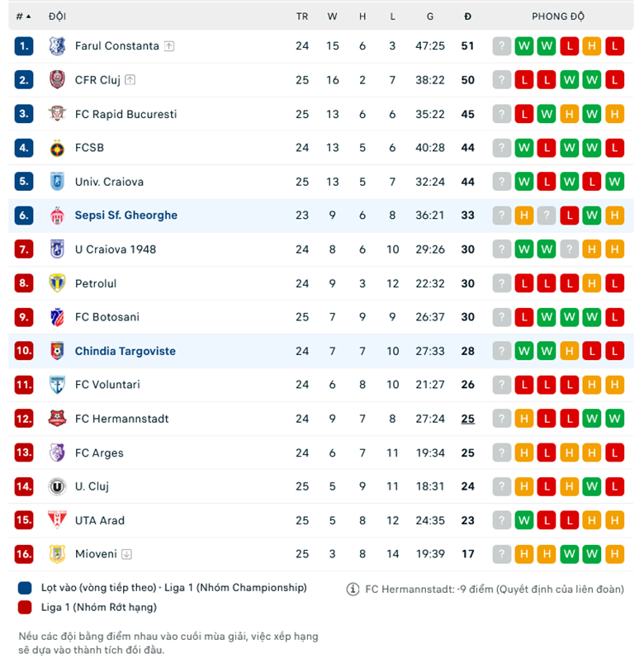Click the promotion arrow icon beside Farul Constanta

point(169,46)
